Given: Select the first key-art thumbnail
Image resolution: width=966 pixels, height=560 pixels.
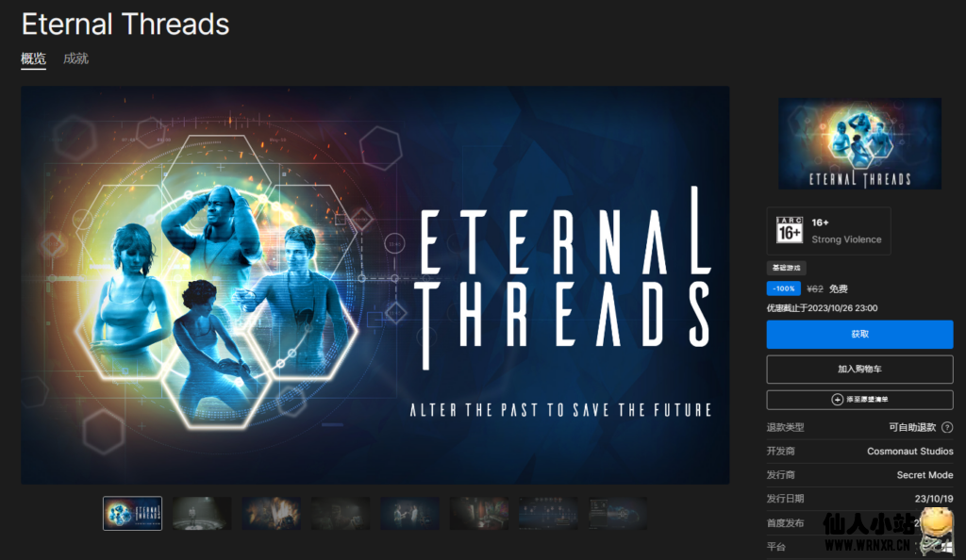Looking at the screenshot, I should pos(132,513).
